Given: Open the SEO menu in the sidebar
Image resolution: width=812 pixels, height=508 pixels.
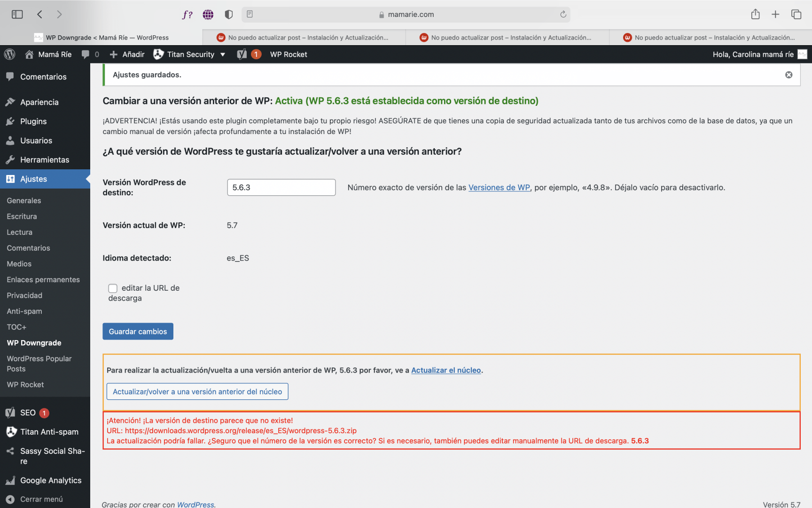Looking at the screenshot, I should (45, 413).
